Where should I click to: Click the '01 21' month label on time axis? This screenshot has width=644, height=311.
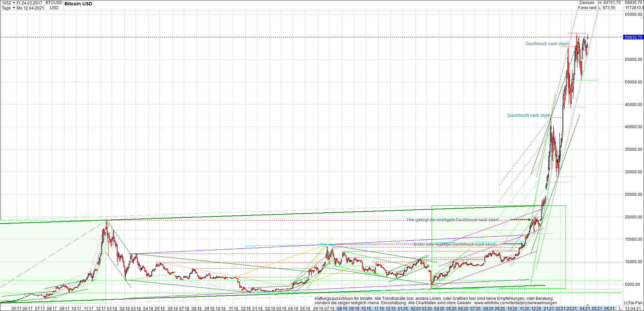[x=549, y=308]
